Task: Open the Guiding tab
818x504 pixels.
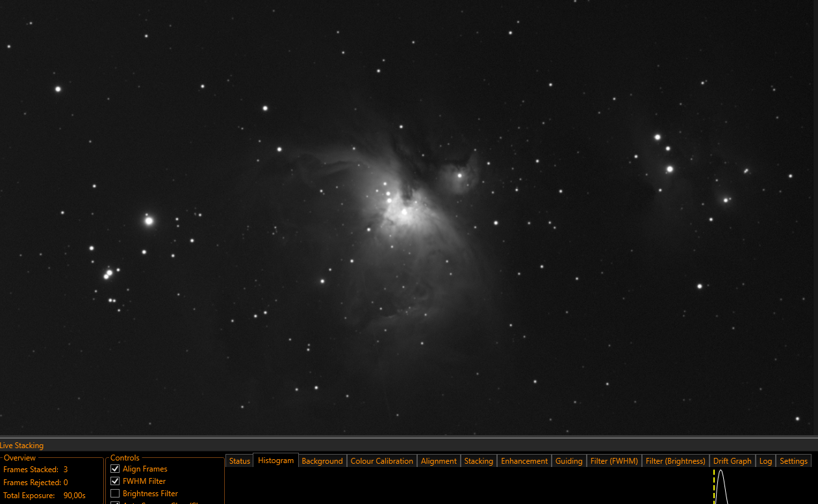Action: [569, 461]
